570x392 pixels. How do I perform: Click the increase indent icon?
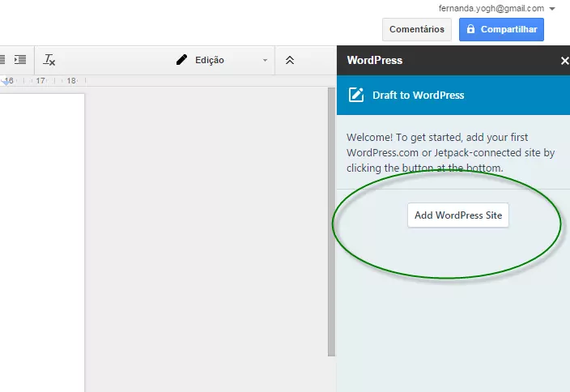pyautogui.click(x=20, y=60)
